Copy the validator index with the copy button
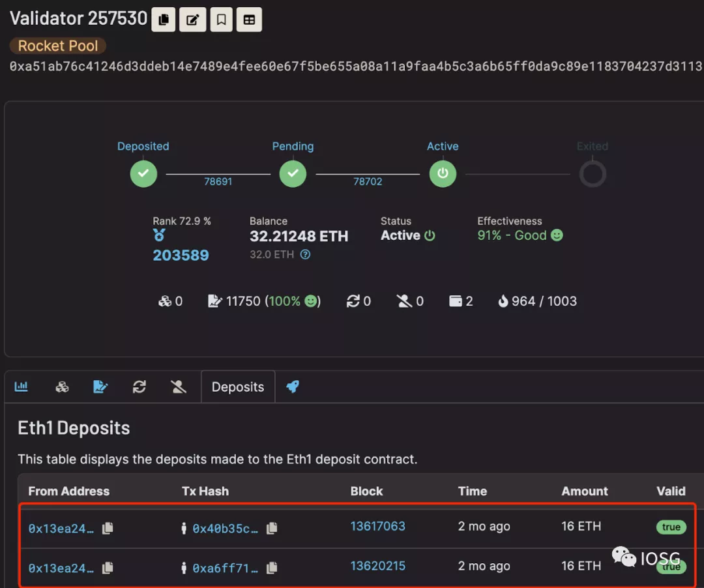Screen dimensions: 704x588 pyautogui.click(x=164, y=20)
